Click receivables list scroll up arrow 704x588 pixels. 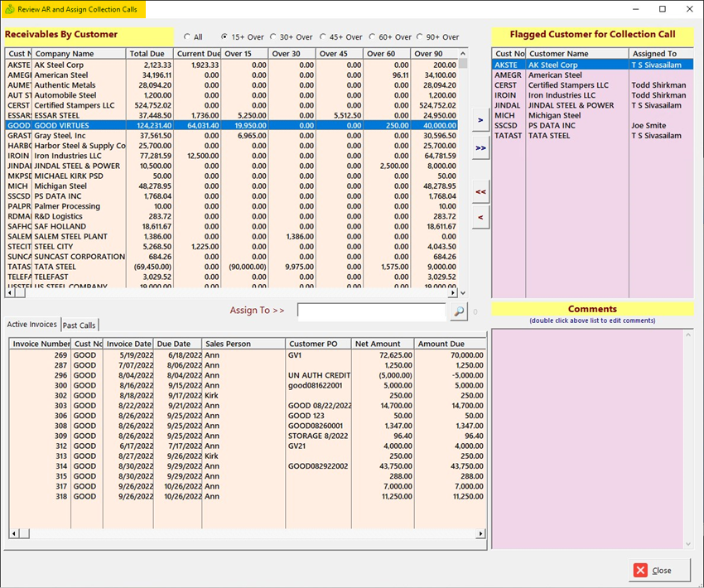(x=463, y=53)
